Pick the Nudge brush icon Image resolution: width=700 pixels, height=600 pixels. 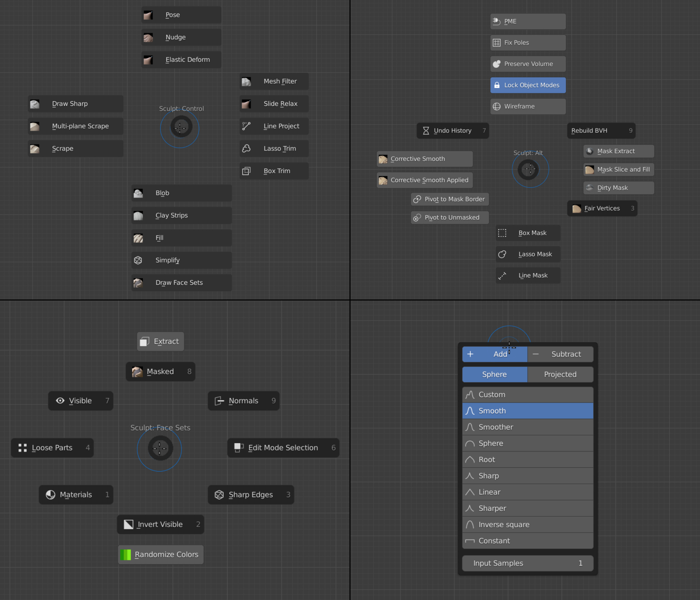click(x=148, y=37)
